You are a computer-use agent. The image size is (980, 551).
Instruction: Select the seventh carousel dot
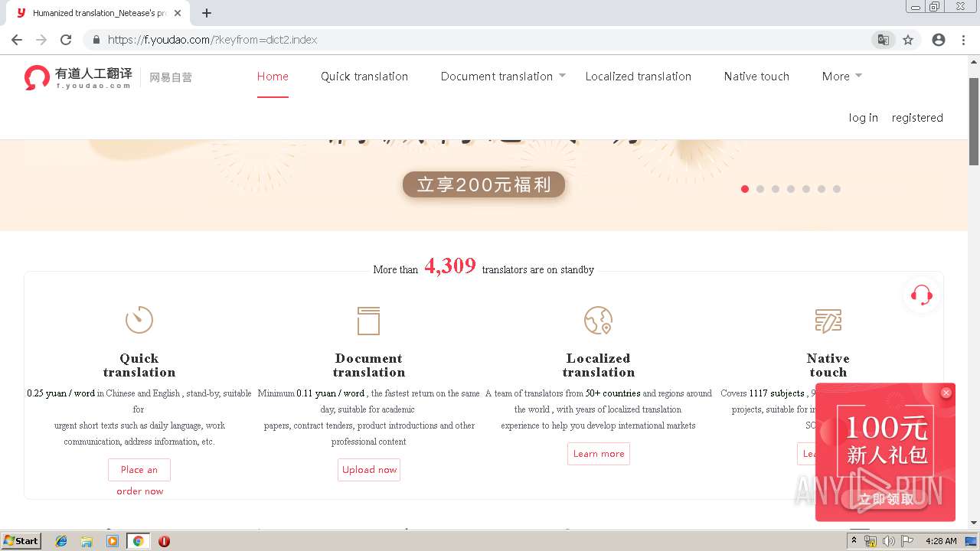[x=837, y=189]
